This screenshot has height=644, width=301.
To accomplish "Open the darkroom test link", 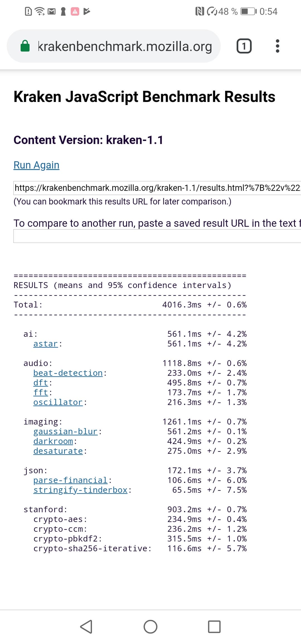I will tap(53, 441).
